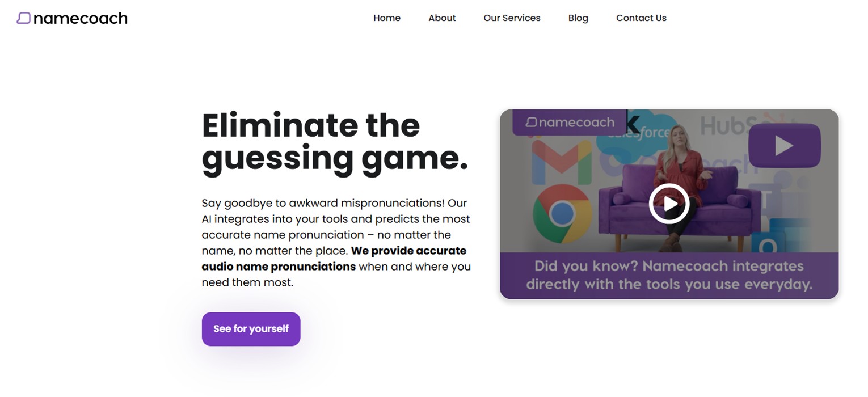Open the Home menu item
Image resolution: width=868 pixels, height=397 pixels.
coord(387,18)
